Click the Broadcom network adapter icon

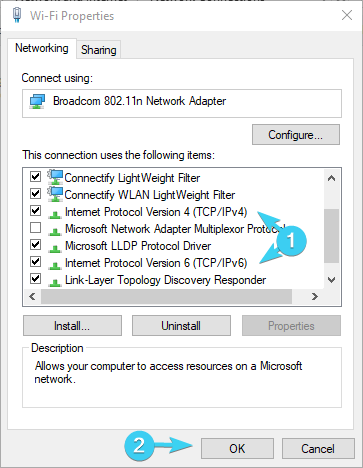click(x=37, y=101)
